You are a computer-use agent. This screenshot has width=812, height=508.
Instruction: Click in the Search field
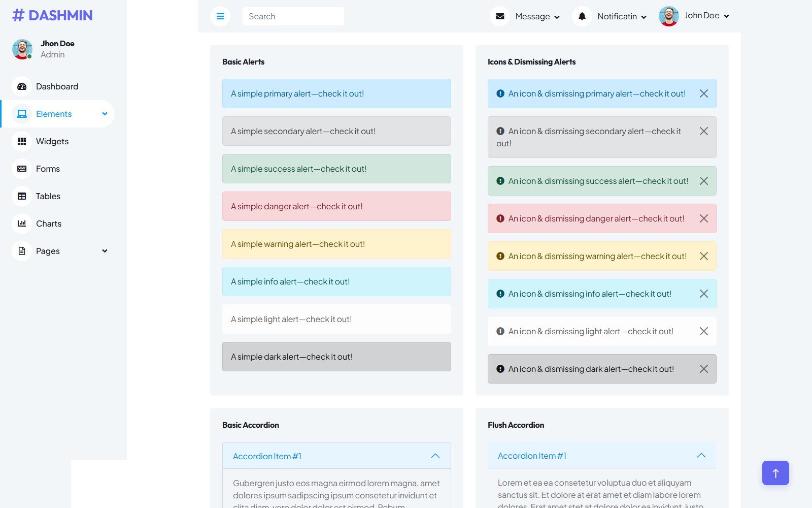[293, 16]
